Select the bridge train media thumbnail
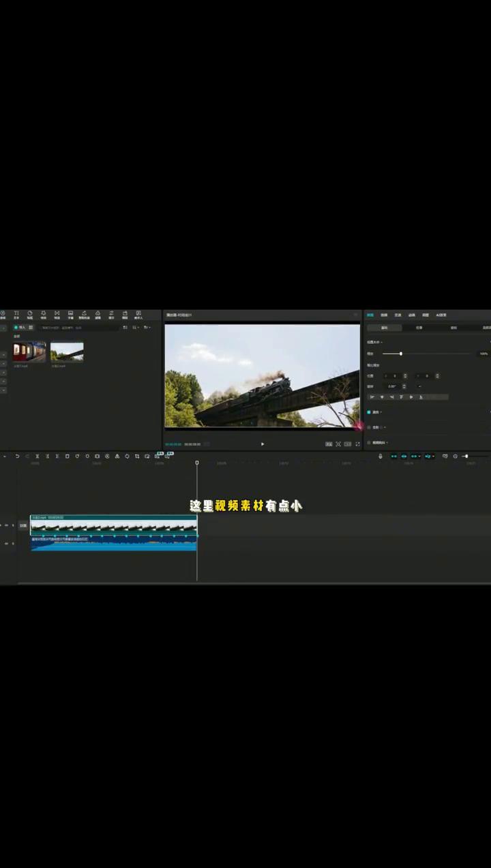Image resolution: width=491 pixels, height=868 pixels. [x=67, y=352]
